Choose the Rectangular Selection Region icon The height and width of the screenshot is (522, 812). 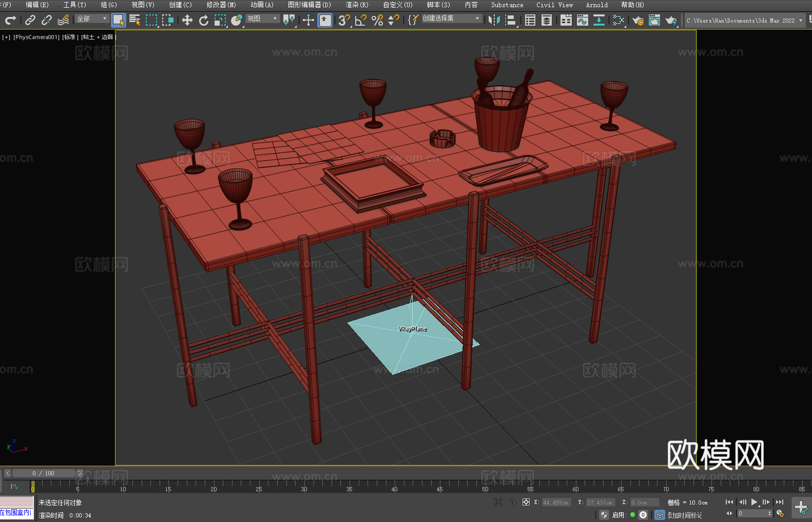(x=151, y=20)
